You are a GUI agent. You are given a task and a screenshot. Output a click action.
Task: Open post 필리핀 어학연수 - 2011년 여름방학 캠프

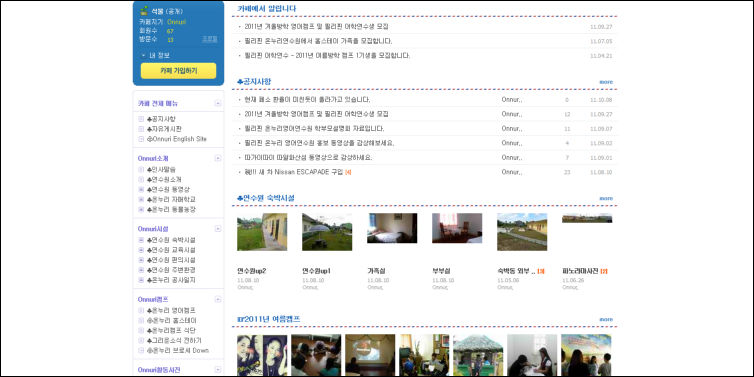click(x=327, y=55)
